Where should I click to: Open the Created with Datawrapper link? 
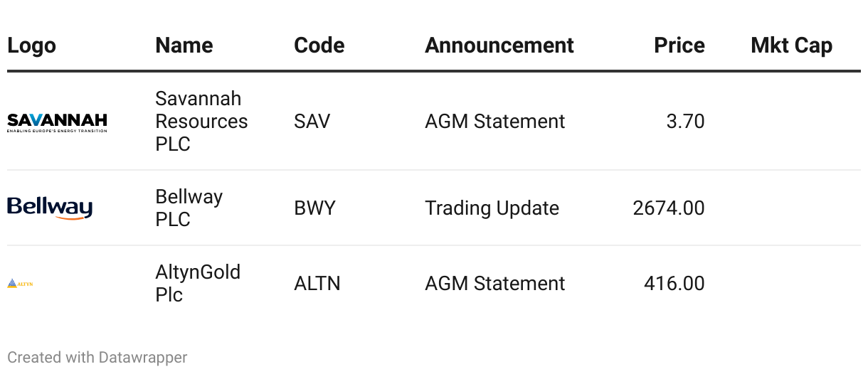coord(97,357)
